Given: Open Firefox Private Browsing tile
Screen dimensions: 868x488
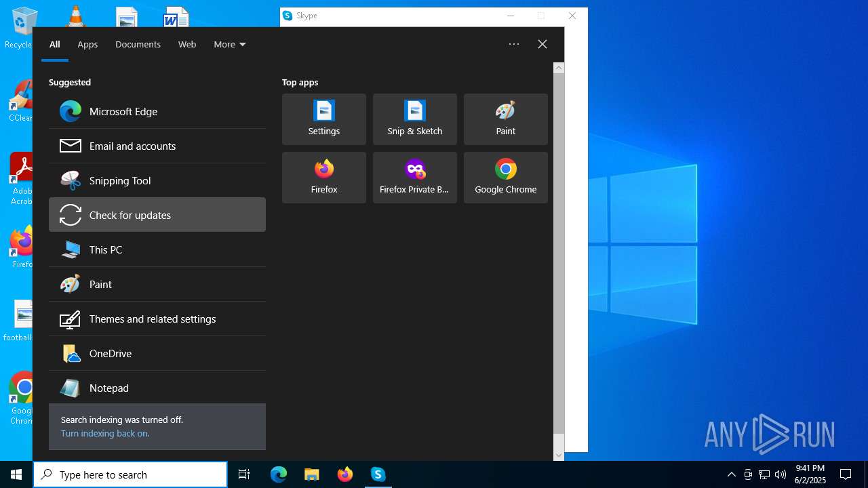Looking at the screenshot, I should [415, 178].
